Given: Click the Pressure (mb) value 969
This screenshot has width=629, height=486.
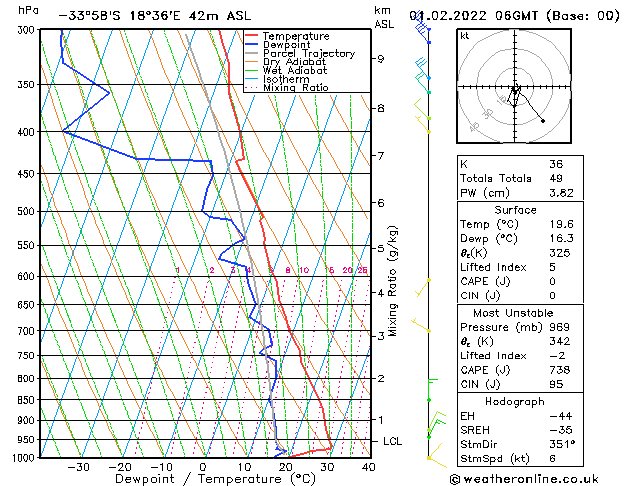Looking at the screenshot, I should point(560,327).
